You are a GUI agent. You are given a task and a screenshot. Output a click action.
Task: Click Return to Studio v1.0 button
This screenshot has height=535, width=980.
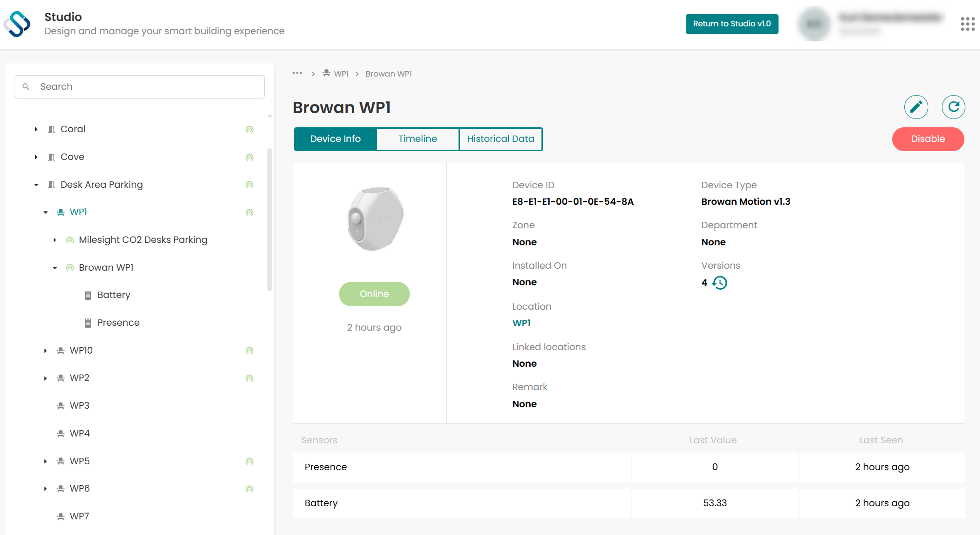point(732,24)
